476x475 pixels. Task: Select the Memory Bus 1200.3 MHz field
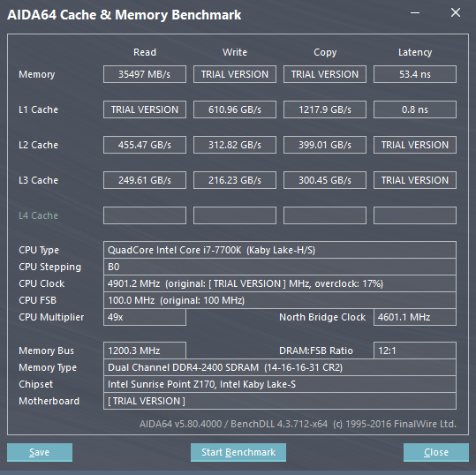[x=145, y=351]
